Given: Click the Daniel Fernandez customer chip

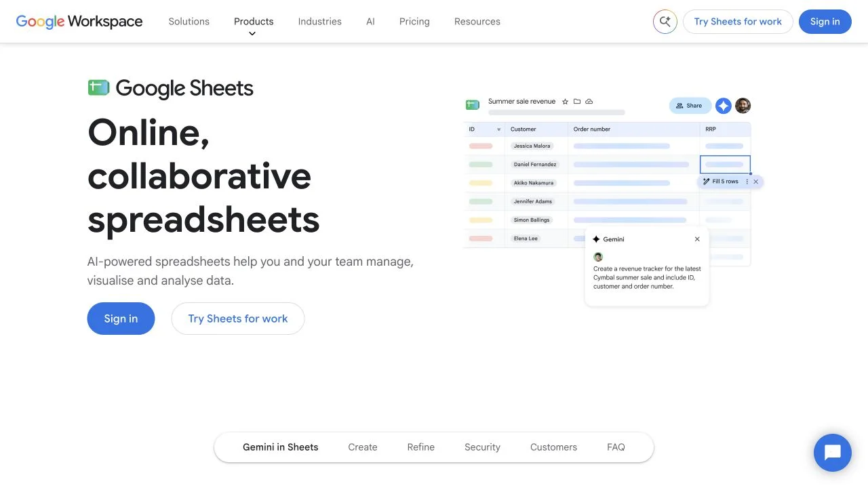Looking at the screenshot, I should 535,164.
